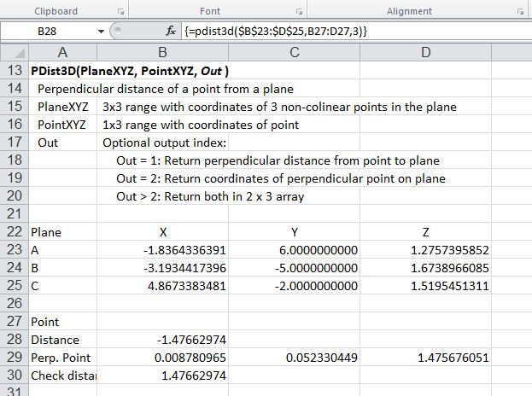Open the Font group dialog launcher
This screenshot has height=396, width=532.
(297, 11)
